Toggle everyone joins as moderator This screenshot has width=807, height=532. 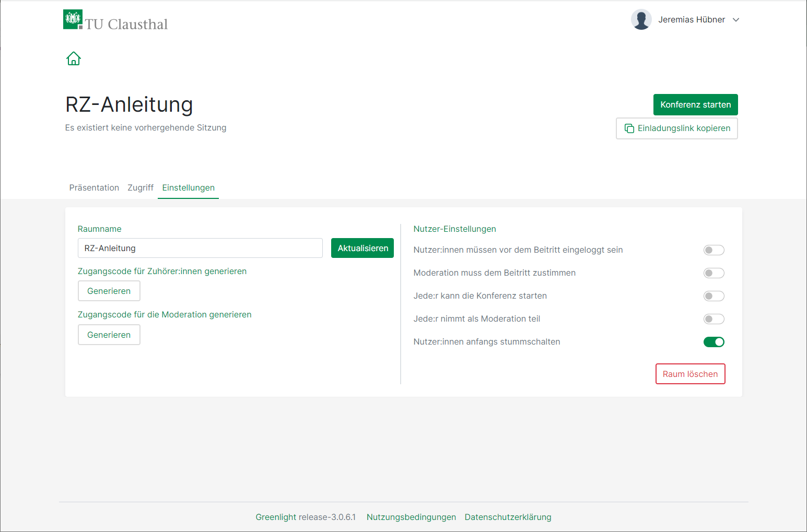(714, 319)
